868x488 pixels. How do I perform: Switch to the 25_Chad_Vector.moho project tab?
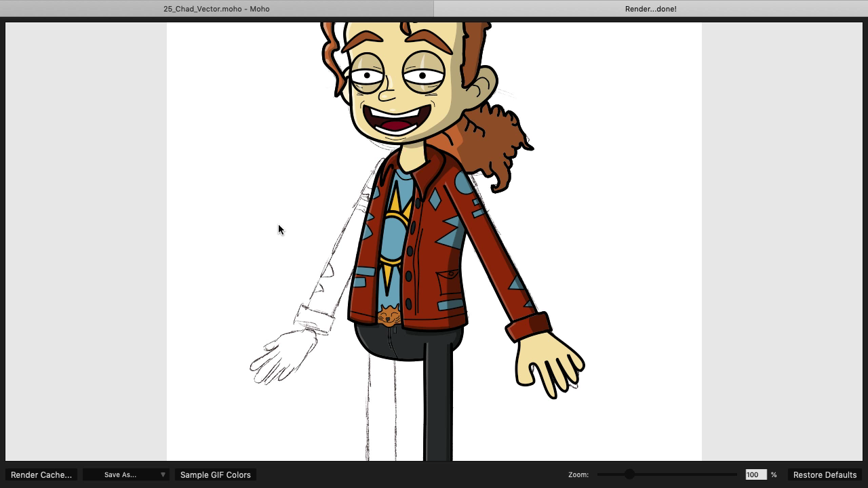coord(216,9)
